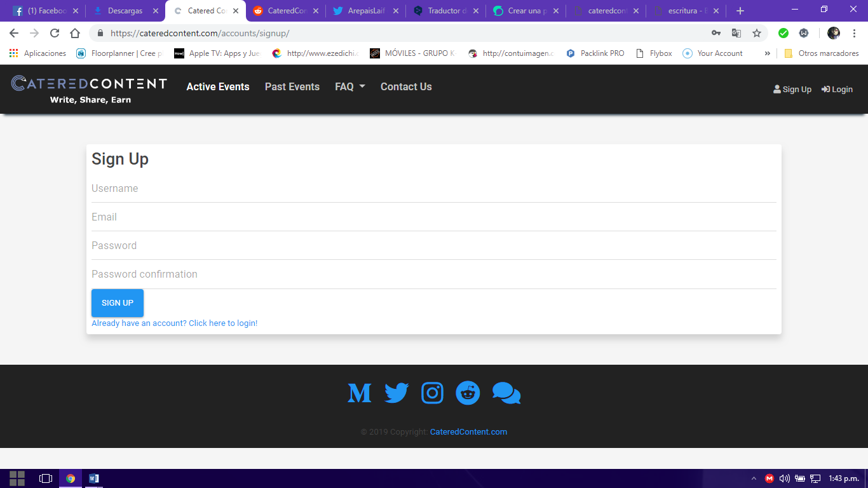Open the Aplicaciones apps shortcut
868x488 pixels.
[x=38, y=53]
